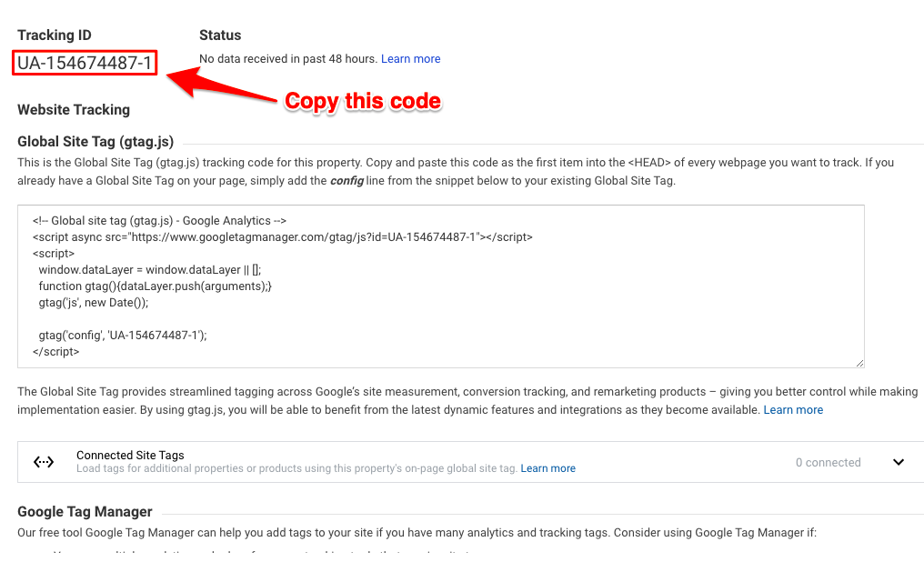
Task: Click the Google Tag Manager heading
Action: pyautogui.click(x=85, y=511)
